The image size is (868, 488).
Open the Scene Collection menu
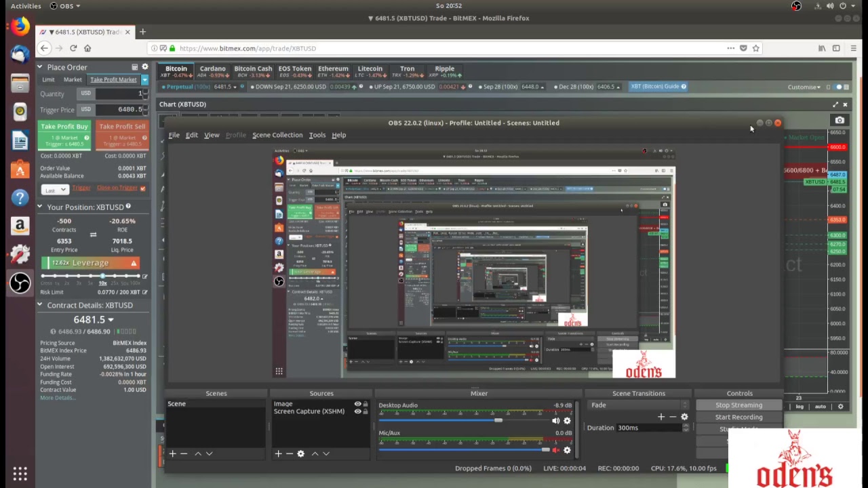277,135
